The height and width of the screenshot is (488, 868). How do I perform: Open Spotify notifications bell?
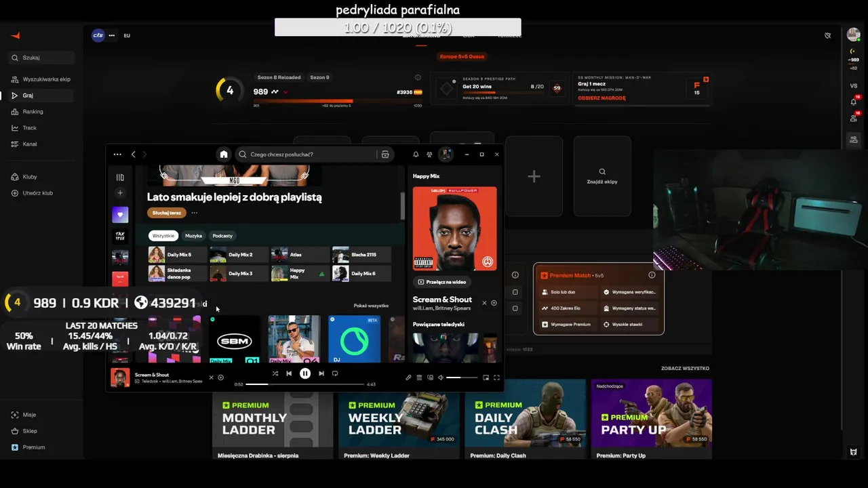(x=416, y=155)
